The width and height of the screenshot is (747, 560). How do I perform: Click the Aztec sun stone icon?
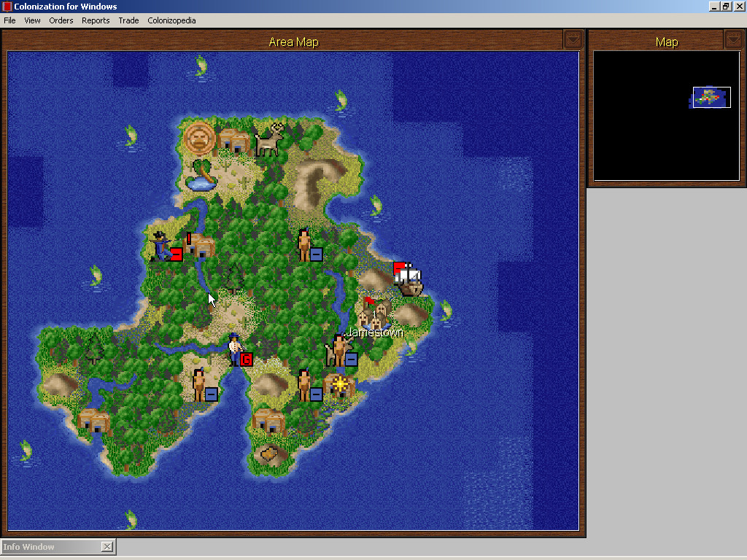pyautogui.click(x=199, y=139)
